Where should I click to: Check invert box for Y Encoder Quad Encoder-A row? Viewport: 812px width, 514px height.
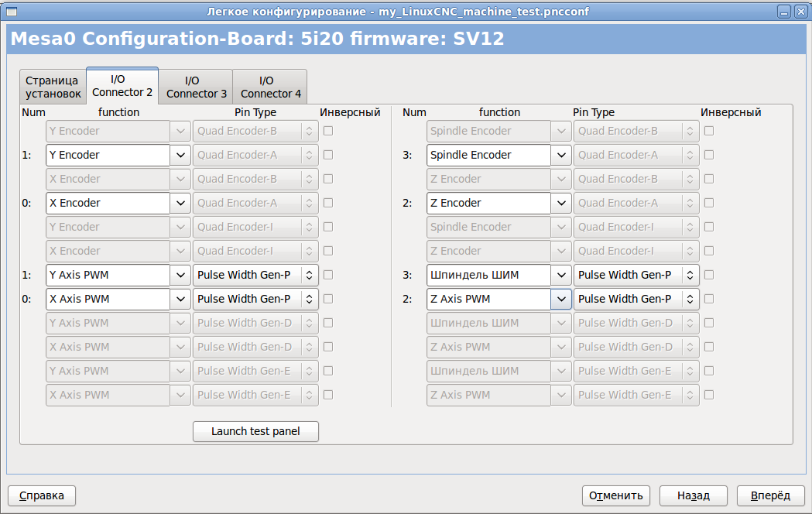pos(328,155)
